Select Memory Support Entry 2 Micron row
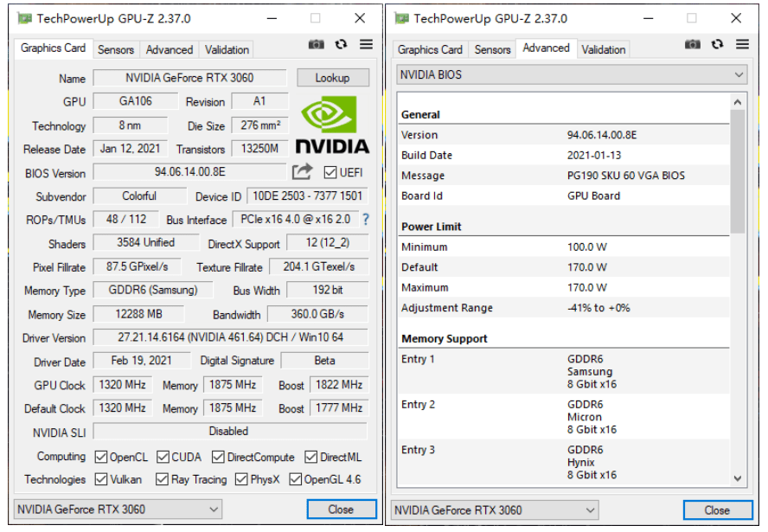 click(x=564, y=417)
